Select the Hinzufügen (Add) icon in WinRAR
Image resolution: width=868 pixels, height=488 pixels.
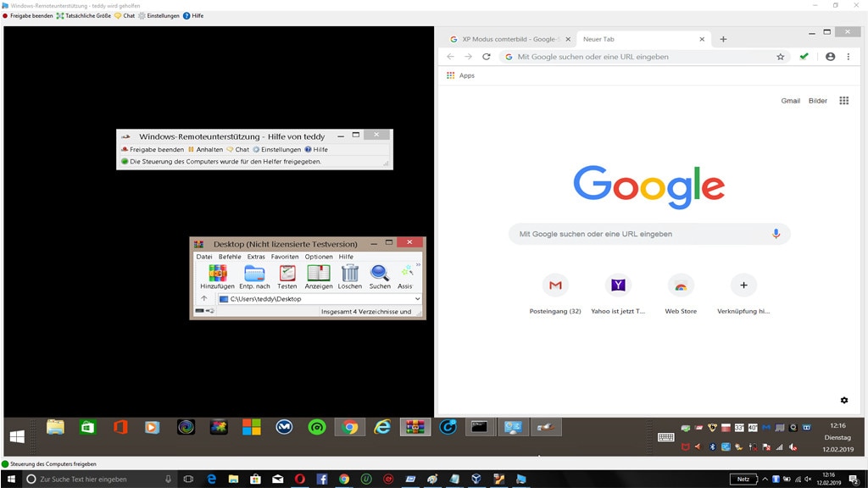[219, 274]
